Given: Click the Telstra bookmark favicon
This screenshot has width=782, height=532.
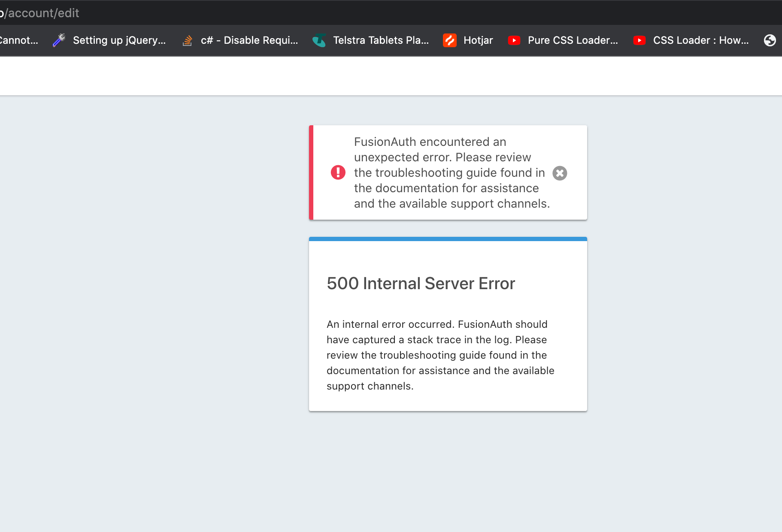Looking at the screenshot, I should 319,40.
